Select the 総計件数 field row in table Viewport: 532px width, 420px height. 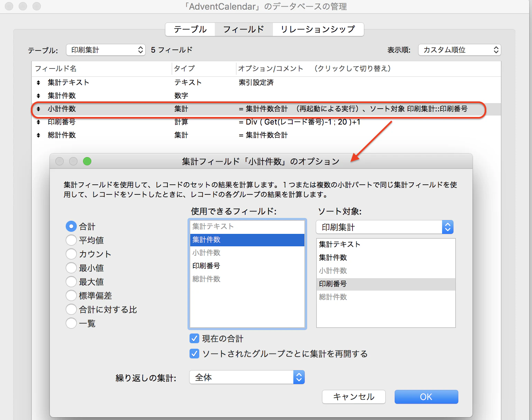point(266,135)
